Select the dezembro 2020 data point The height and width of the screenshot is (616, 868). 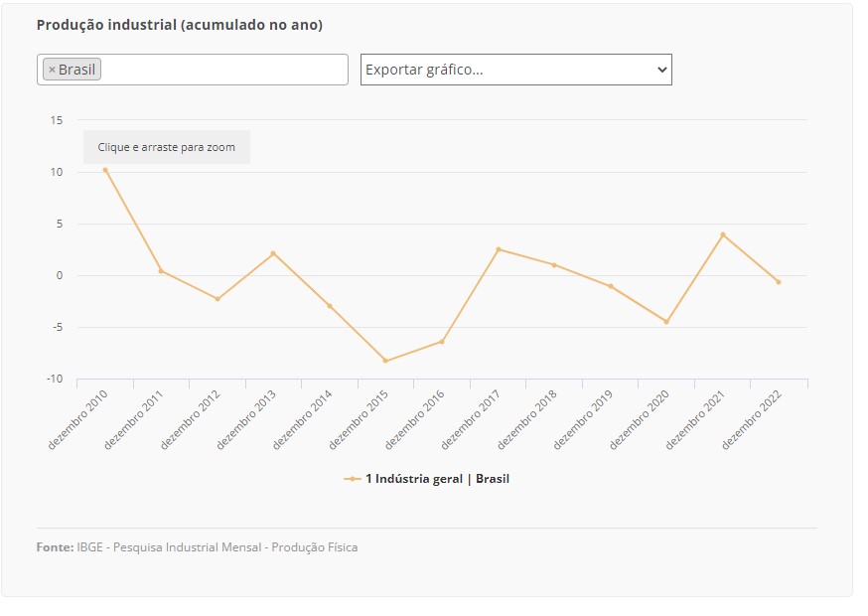pyautogui.click(x=666, y=322)
